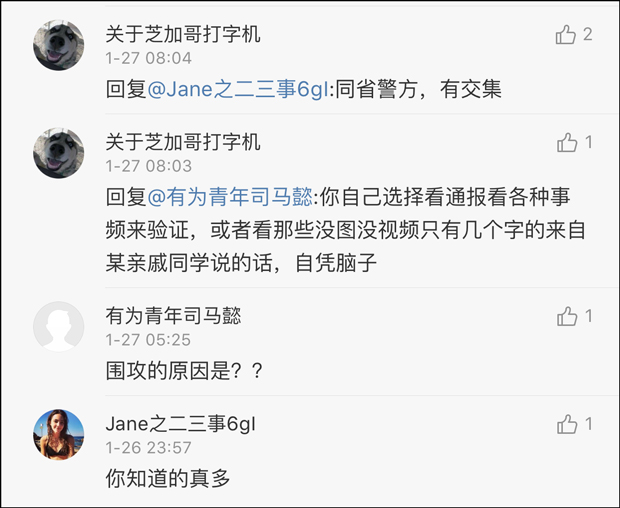Image resolution: width=620 pixels, height=508 pixels.
Task: Click the 1-27 08:04 timestamp
Action: point(149,59)
